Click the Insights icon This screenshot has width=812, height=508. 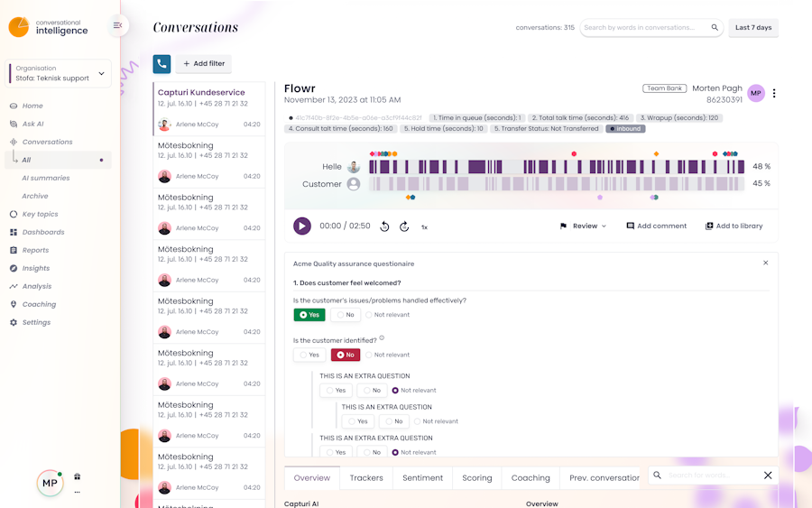point(14,268)
